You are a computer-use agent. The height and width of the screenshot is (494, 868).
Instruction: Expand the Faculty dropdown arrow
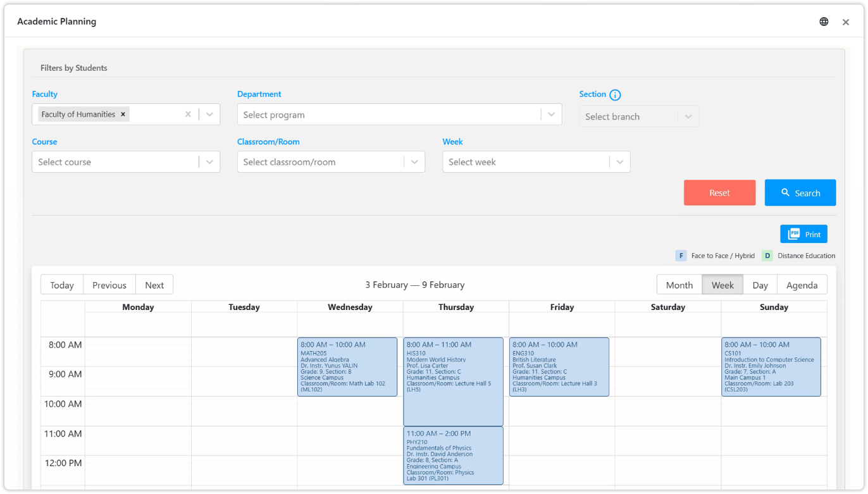(210, 114)
